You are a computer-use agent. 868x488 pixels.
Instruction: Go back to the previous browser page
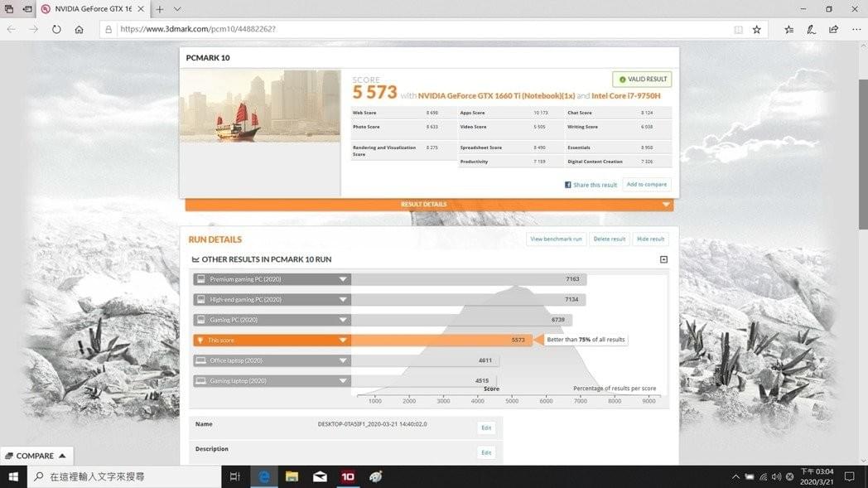pos(12,29)
